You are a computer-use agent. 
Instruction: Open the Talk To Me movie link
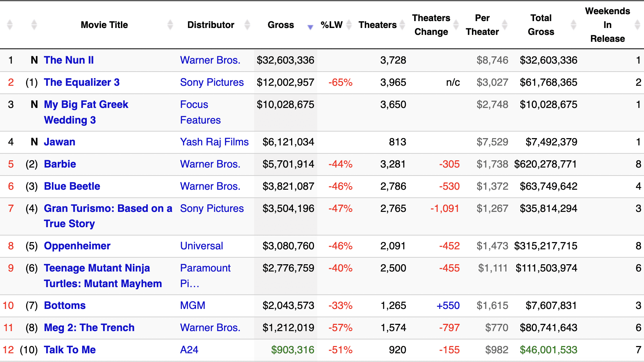pyautogui.click(x=70, y=350)
